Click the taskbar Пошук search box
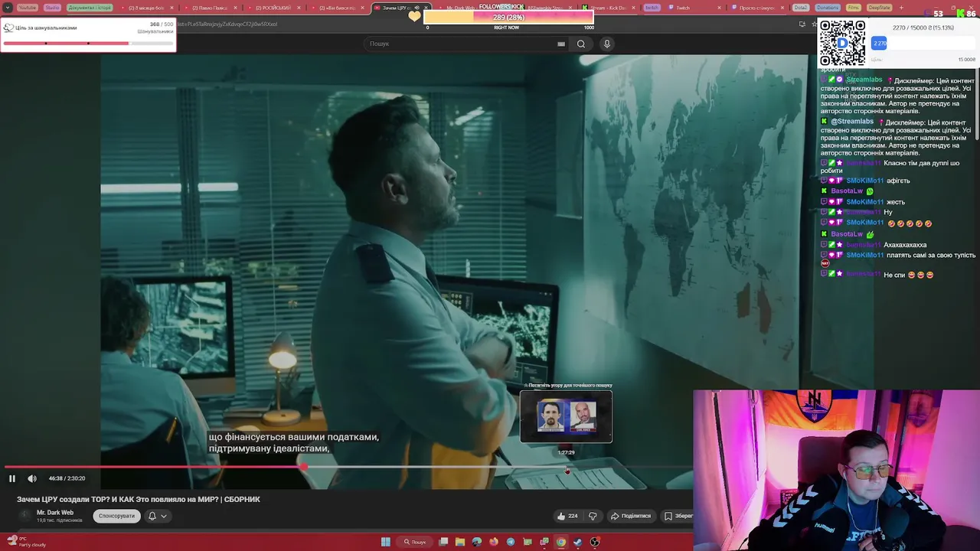 [415, 542]
